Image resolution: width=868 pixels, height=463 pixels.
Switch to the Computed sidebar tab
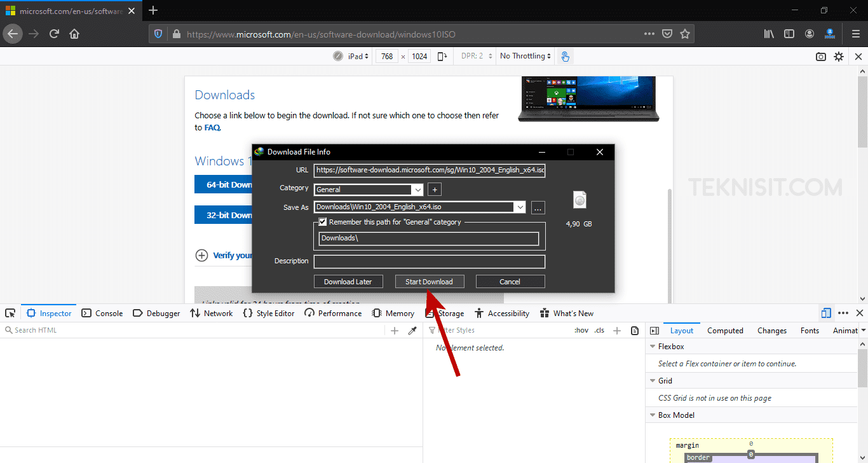point(725,331)
